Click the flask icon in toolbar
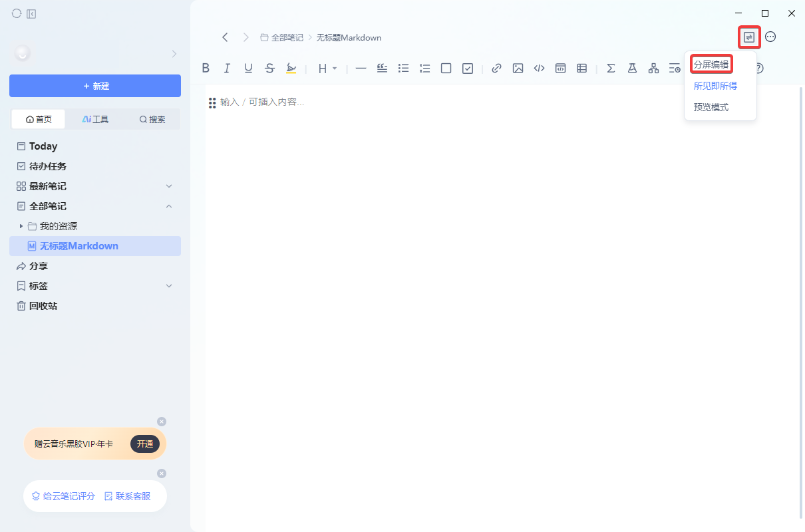 pos(632,68)
